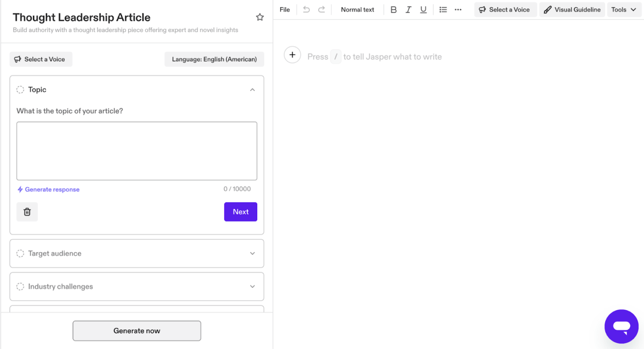This screenshot has width=644, height=349.
Task: Click Generate response link
Action: pos(48,189)
